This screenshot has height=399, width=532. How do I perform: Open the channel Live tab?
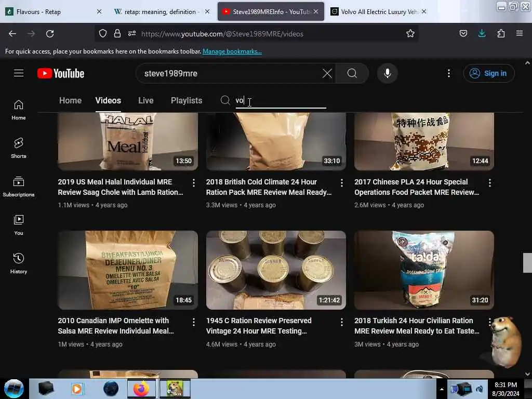click(145, 100)
